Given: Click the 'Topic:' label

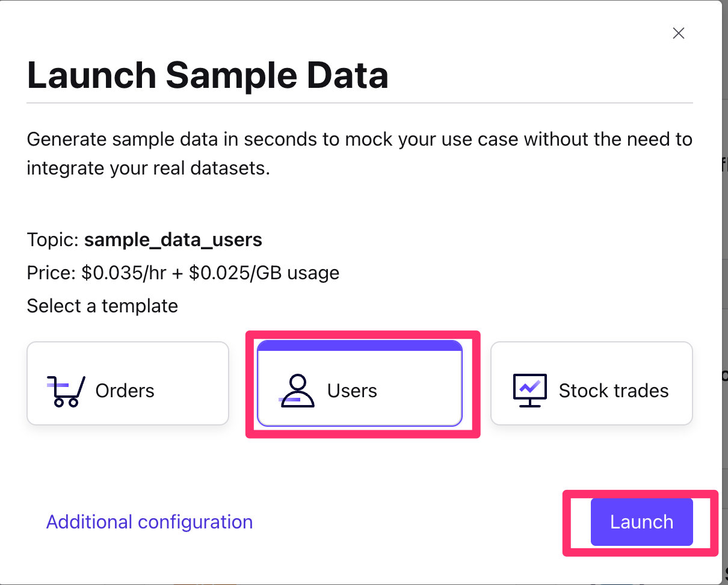Looking at the screenshot, I should (53, 240).
